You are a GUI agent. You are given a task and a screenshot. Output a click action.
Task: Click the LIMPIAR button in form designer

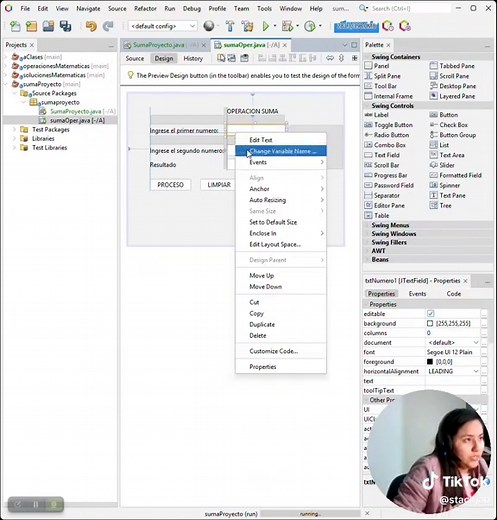tap(219, 185)
